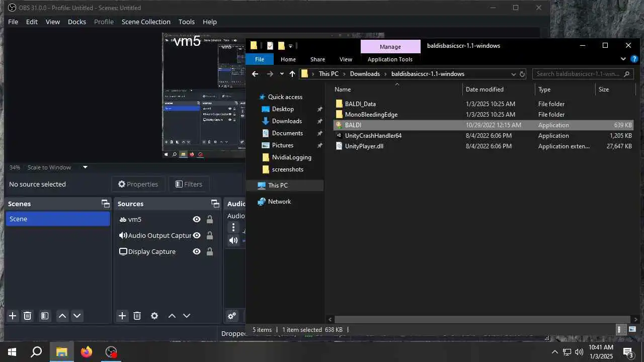Open audio mixer three-dot menu
This screenshot has width=644, height=362.
233,227
